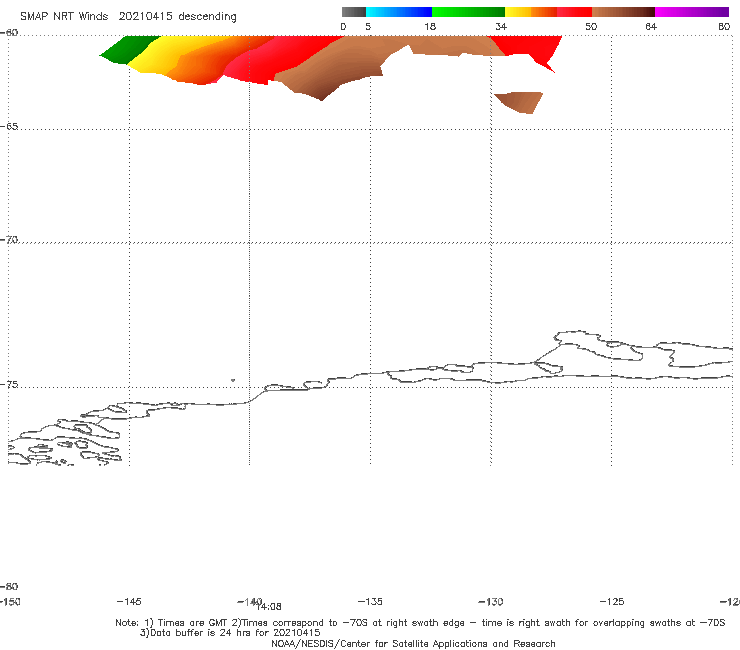
Task: Click the date text '20210415 descending' in title
Action: click(x=177, y=17)
